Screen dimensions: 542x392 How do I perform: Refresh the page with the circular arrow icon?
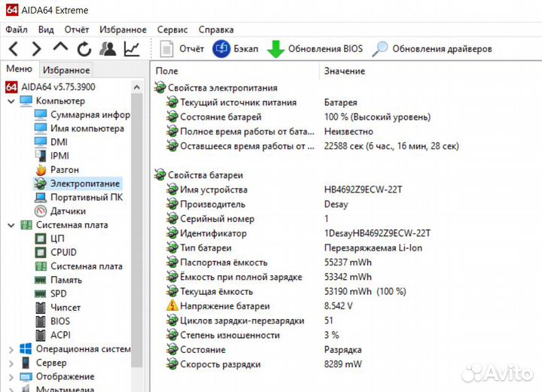[x=84, y=49]
